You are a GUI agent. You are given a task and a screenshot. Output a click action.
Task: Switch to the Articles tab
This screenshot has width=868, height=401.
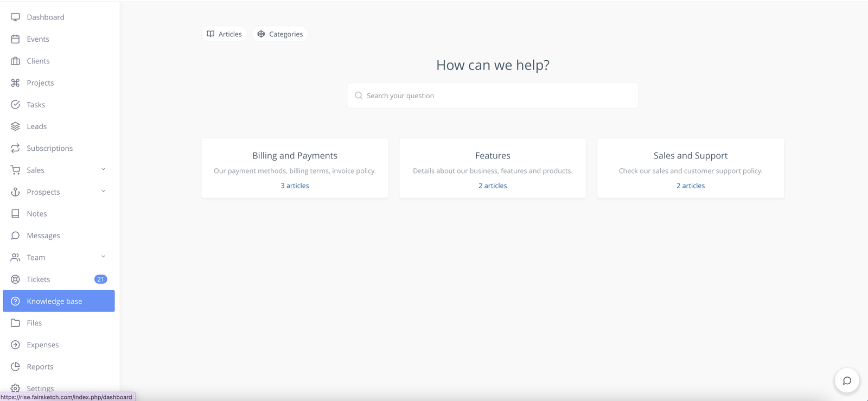[225, 34]
